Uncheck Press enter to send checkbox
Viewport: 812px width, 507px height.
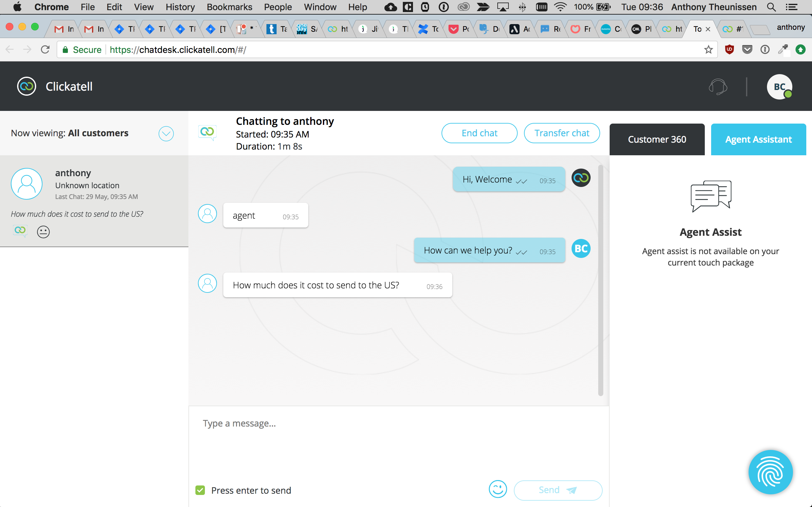(x=200, y=490)
